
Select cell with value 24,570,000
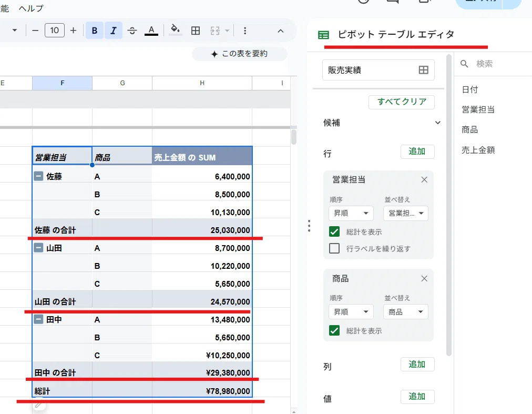(x=202, y=298)
